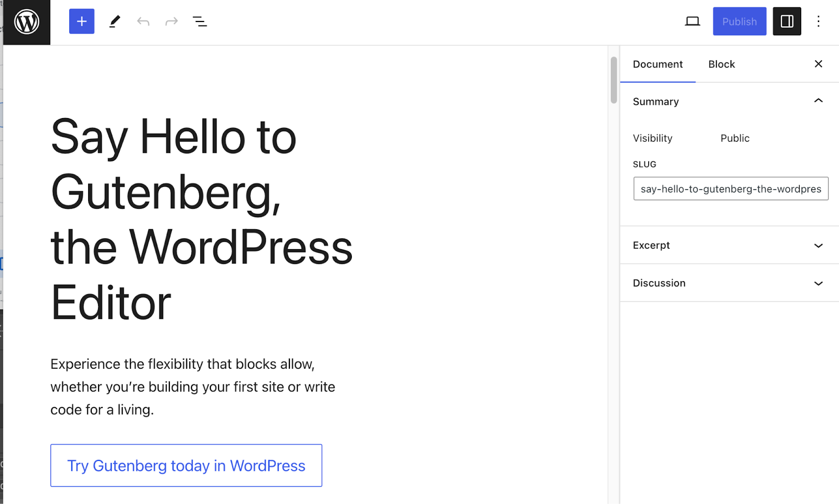This screenshot has height=504, width=839.
Task: Select the pencil Tools icon
Action: 114,22
